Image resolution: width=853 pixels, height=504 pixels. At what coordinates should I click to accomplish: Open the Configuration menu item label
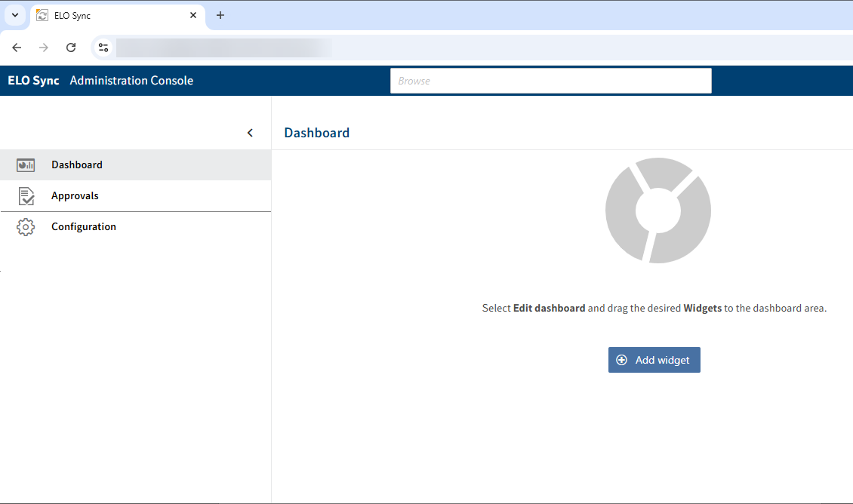pos(84,227)
